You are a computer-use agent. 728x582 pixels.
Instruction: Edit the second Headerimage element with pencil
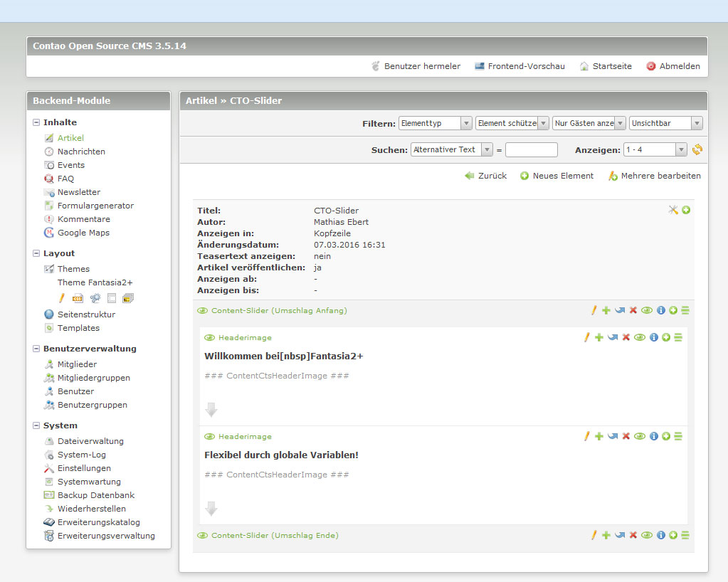click(587, 436)
